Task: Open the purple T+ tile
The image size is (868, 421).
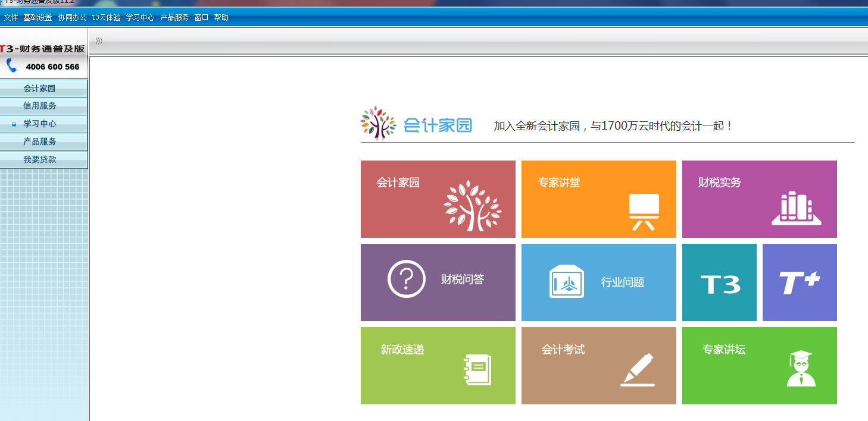Action: point(800,282)
